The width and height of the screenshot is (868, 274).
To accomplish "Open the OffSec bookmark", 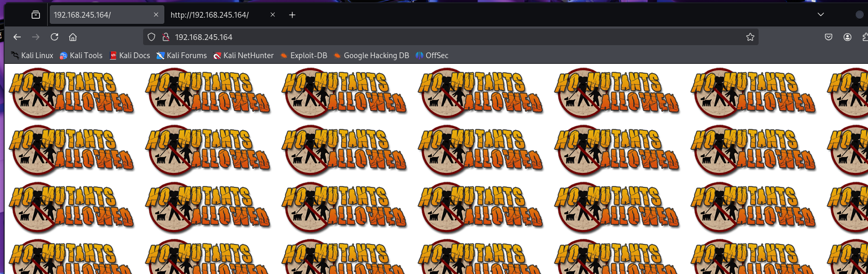I will [432, 55].
